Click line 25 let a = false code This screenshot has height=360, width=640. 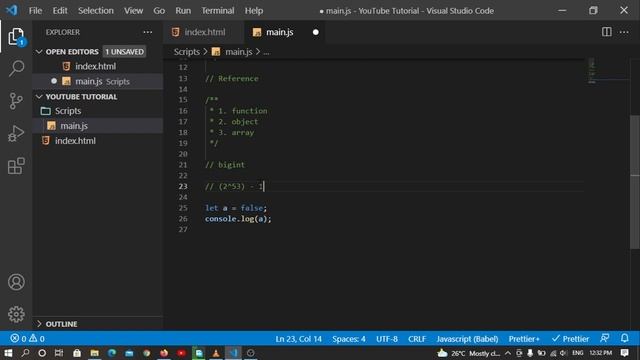(x=236, y=208)
